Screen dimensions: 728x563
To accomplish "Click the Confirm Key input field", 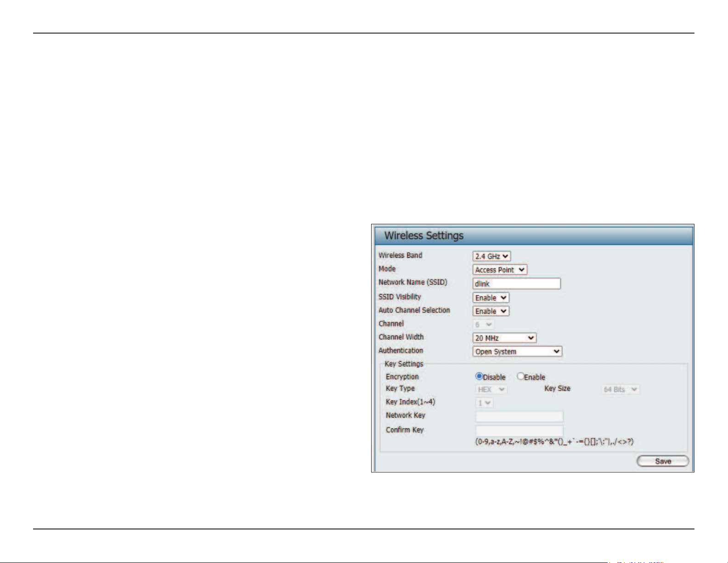I will coord(519,431).
